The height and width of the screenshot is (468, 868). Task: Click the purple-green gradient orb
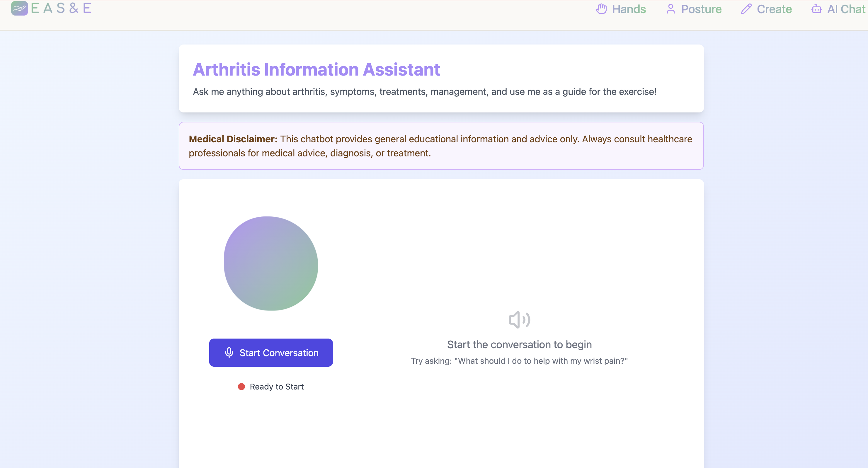click(271, 263)
